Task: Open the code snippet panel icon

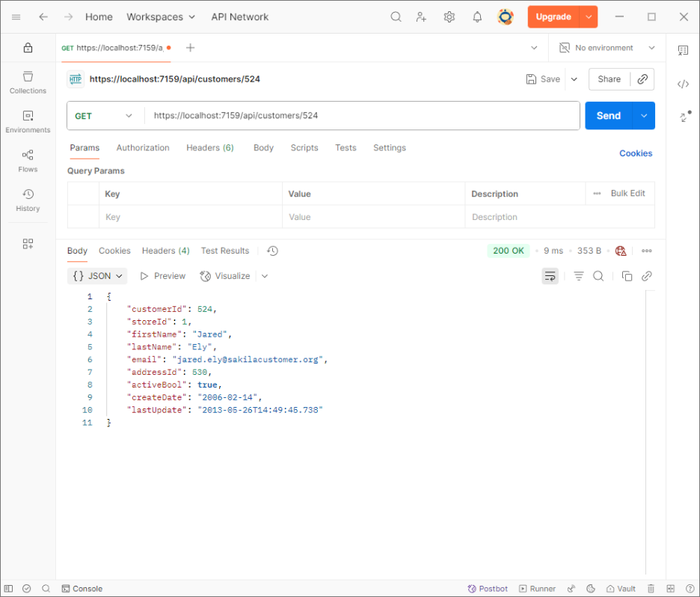Action: point(683,84)
